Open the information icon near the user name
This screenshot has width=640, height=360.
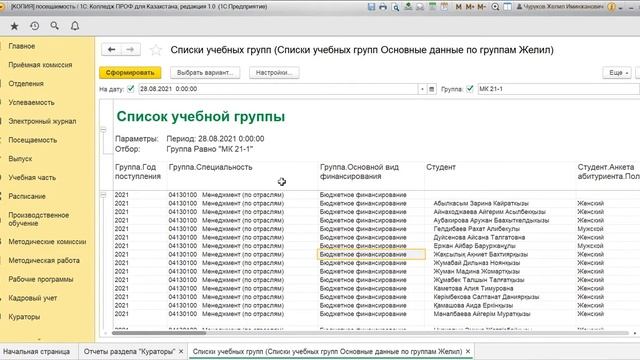(611, 7)
